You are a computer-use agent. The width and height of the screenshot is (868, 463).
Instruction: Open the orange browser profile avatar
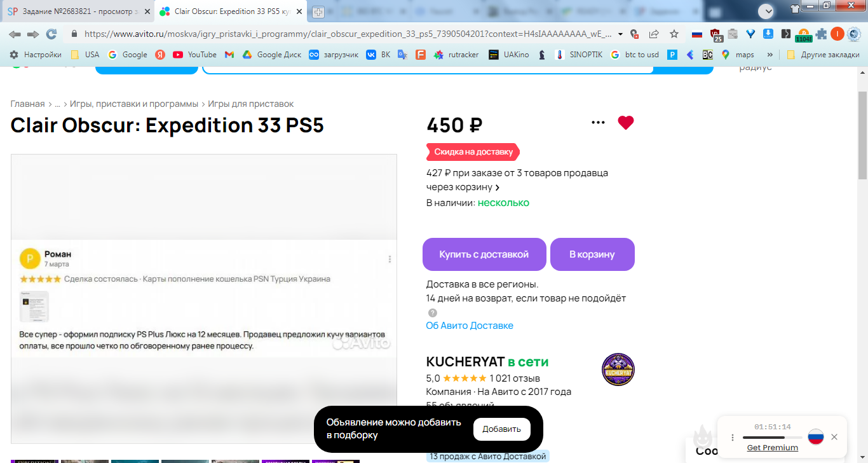click(x=837, y=34)
